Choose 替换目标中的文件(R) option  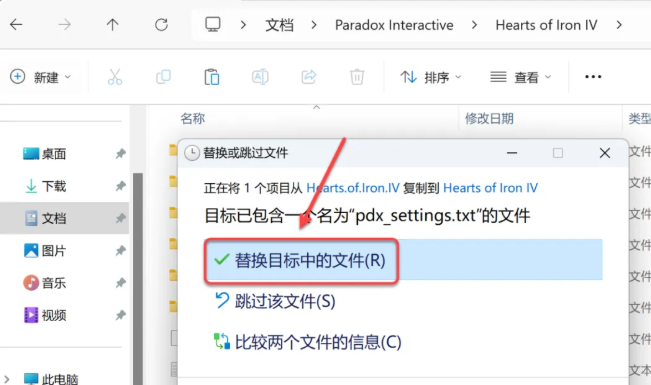pyautogui.click(x=404, y=260)
